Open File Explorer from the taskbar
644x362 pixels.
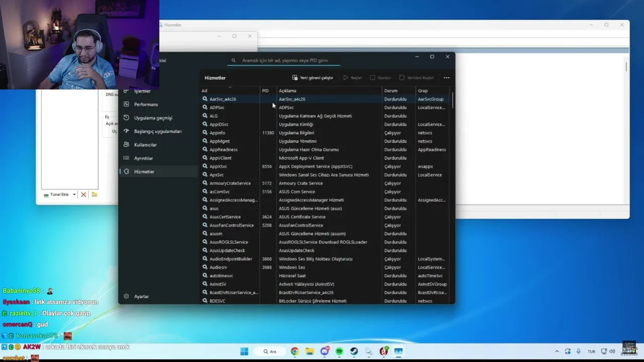[x=309, y=351]
